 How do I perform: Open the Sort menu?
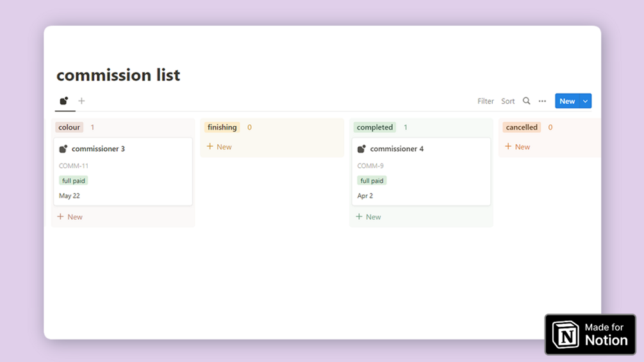pyautogui.click(x=508, y=101)
